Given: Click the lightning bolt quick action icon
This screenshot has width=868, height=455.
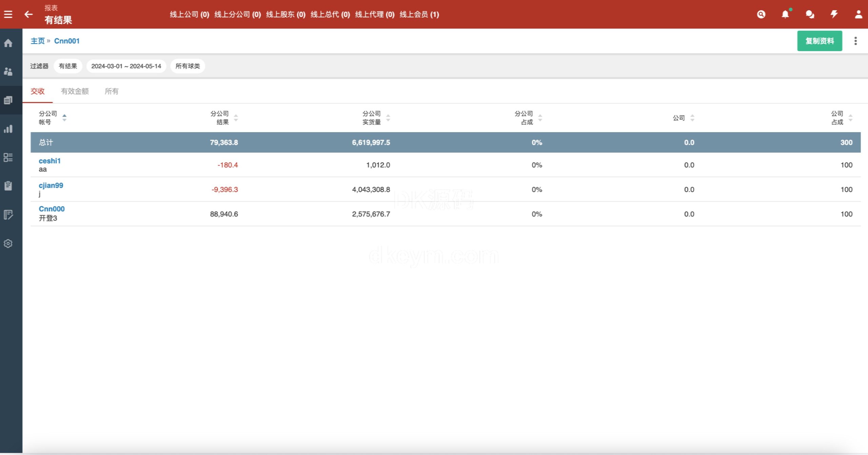Looking at the screenshot, I should click(834, 14).
